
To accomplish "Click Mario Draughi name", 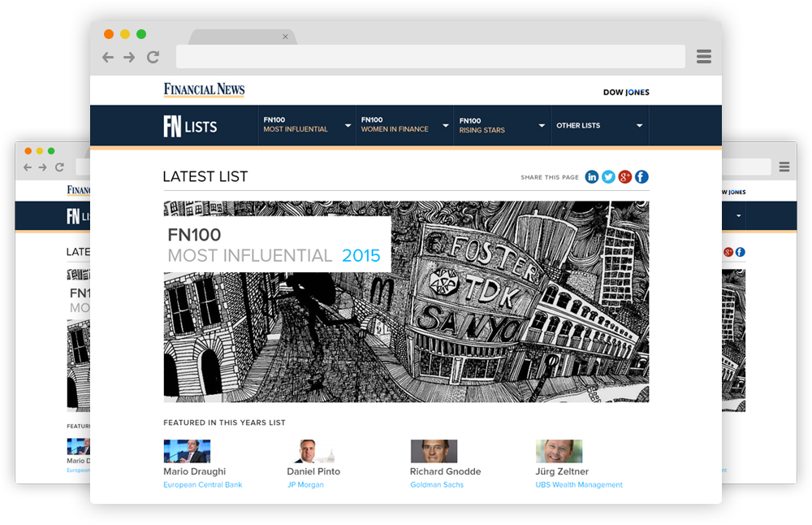I will click(195, 471).
